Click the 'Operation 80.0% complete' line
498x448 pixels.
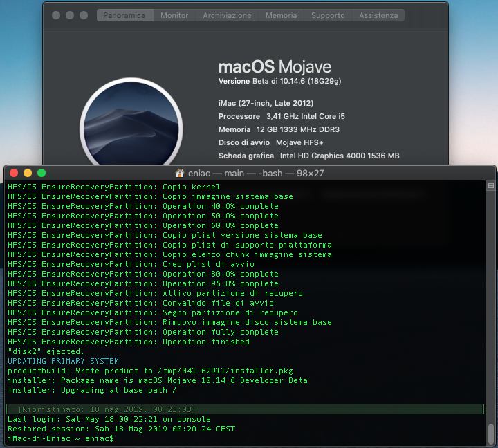point(143,274)
